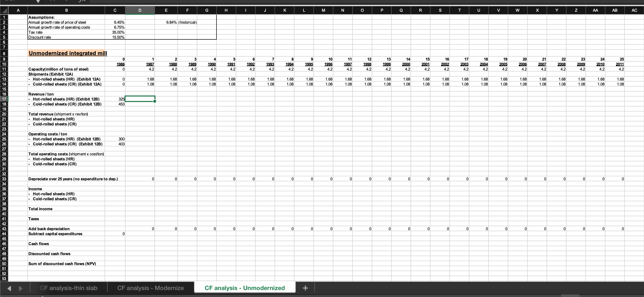Select hot-rolled revenue per ton value 325
The image size is (644, 297).
click(115, 99)
